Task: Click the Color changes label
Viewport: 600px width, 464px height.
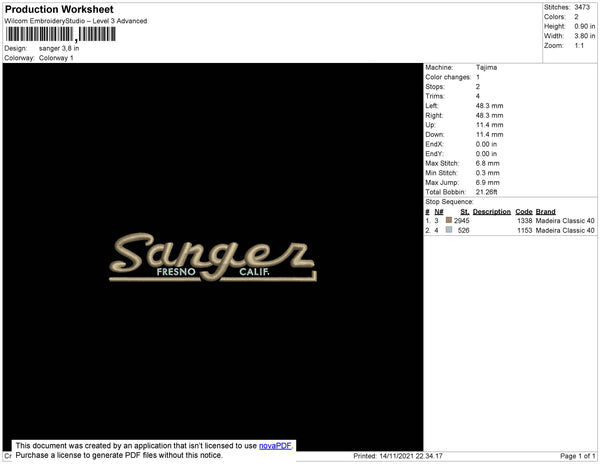Action: [x=448, y=77]
